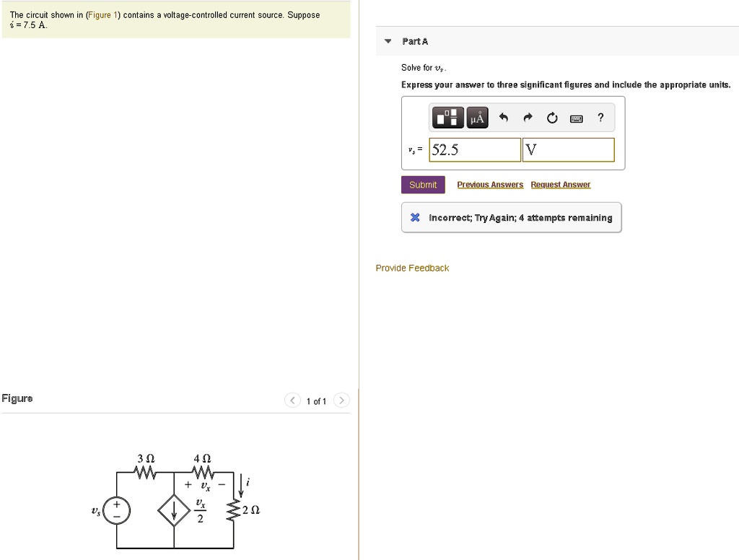
Task: Click inside the numeric answer field showing 52.5
Action: tap(473, 149)
